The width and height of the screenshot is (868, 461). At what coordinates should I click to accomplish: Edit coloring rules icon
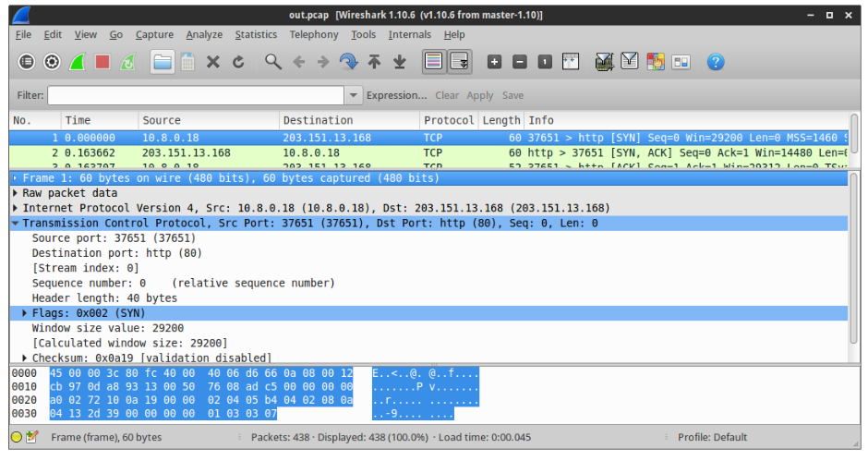pos(656,62)
